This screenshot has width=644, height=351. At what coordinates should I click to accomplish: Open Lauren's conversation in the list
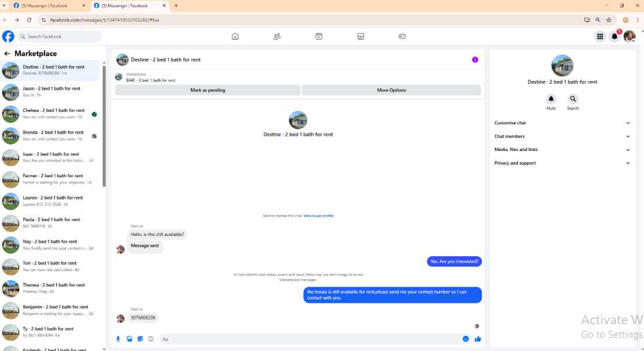click(50, 201)
